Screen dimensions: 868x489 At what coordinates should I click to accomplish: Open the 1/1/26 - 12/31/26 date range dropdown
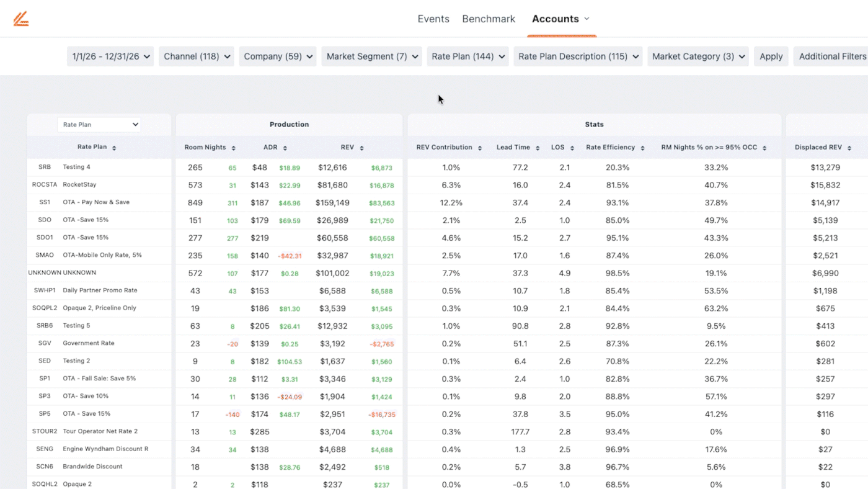[x=110, y=56]
